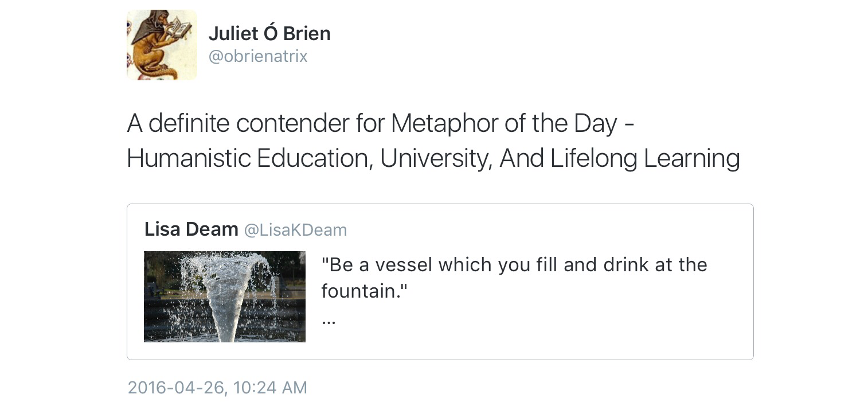The height and width of the screenshot is (402, 868).
Task: Click the "Humanistic Education, University" text line
Action: (x=310, y=158)
